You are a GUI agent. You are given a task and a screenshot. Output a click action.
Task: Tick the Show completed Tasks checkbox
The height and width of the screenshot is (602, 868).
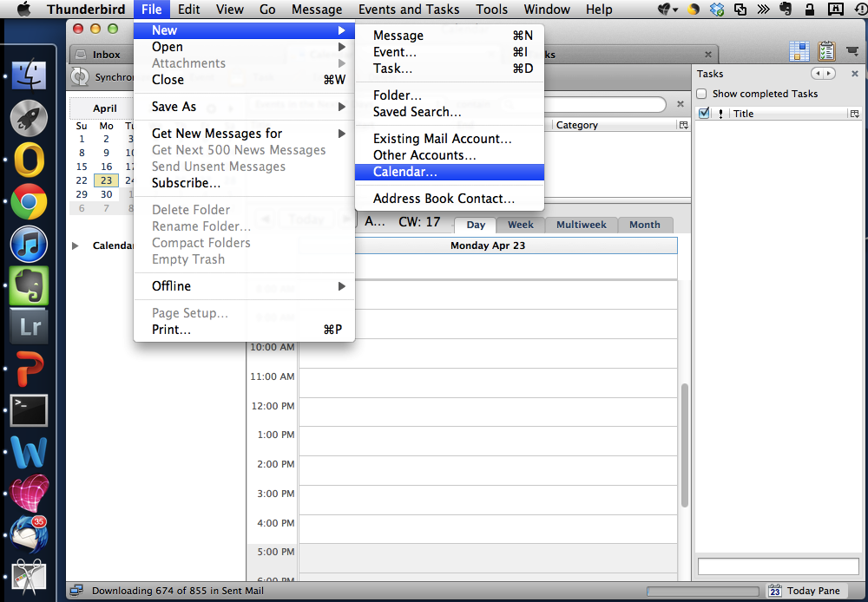[x=702, y=94]
